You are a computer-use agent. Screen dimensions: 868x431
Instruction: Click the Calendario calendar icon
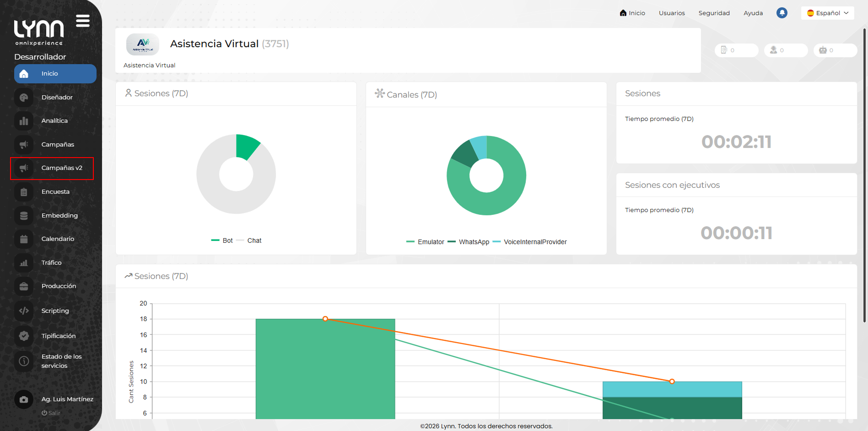[x=24, y=239]
